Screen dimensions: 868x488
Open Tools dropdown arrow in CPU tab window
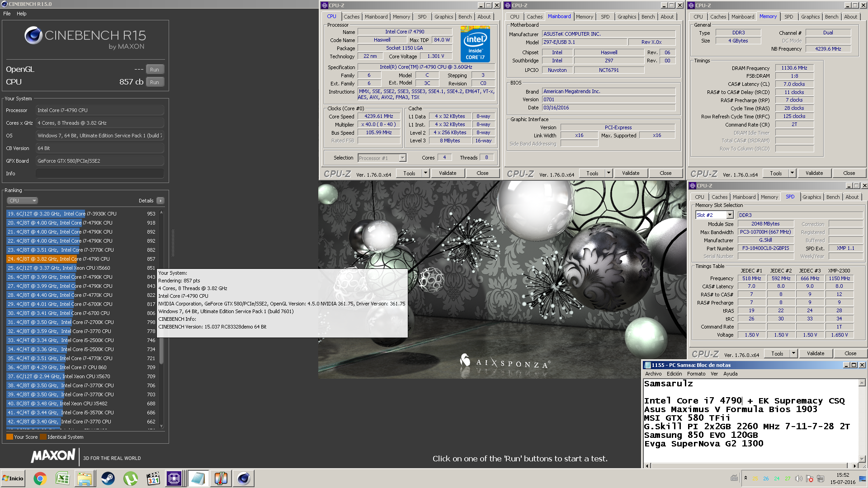(425, 173)
